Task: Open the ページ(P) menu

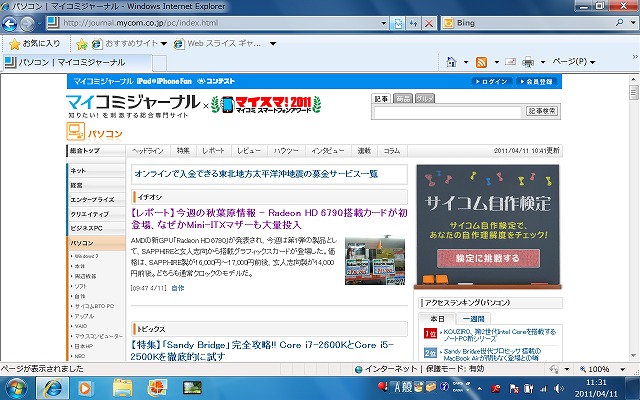Action: point(574,62)
